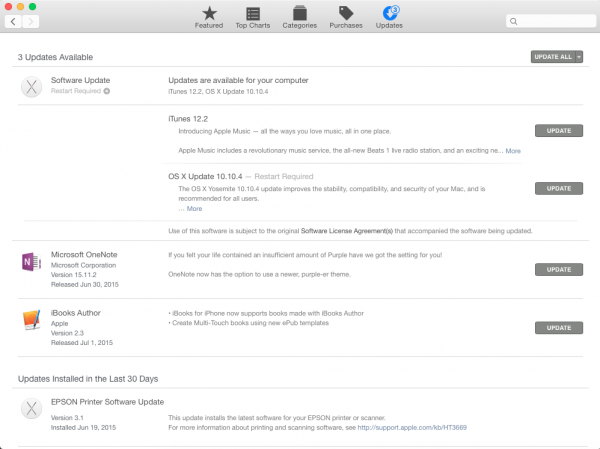
Task: Click the Software Update OS X icon
Action: (x=31, y=87)
